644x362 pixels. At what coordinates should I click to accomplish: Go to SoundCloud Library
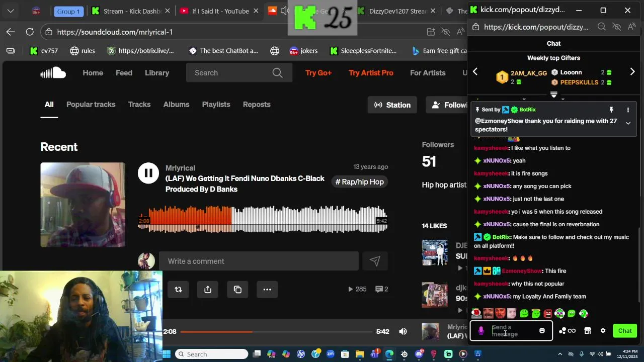(x=157, y=73)
